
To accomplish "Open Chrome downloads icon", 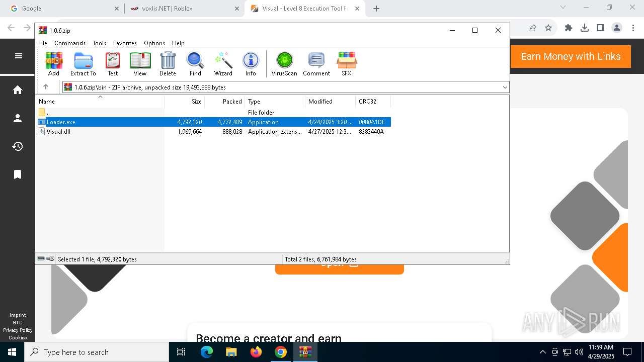I will 585,28.
